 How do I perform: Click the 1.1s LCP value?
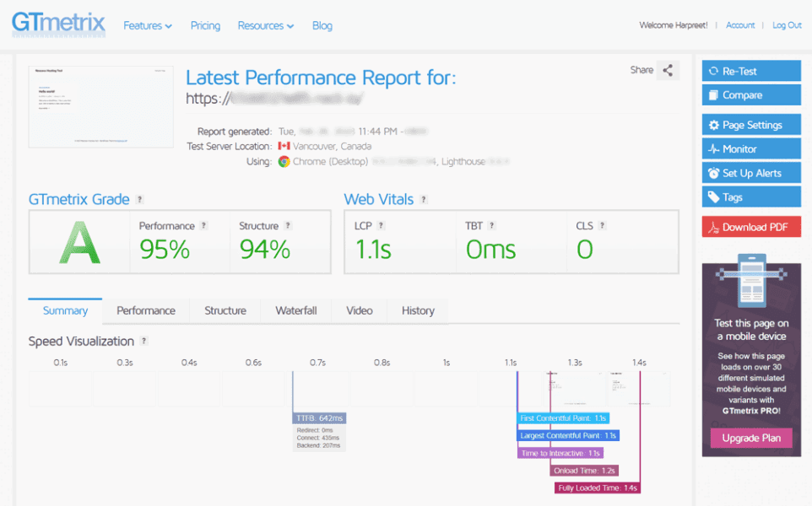coord(373,250)
